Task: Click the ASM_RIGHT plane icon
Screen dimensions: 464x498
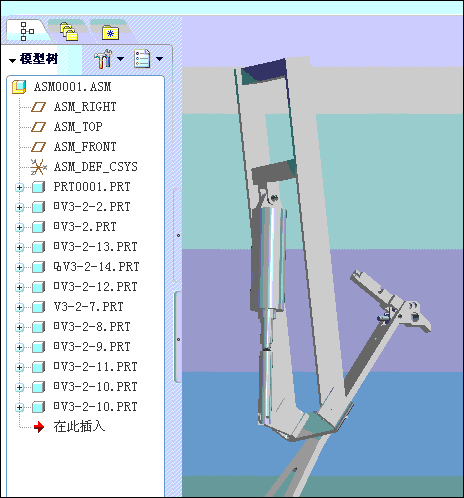Action: (38, 107)
